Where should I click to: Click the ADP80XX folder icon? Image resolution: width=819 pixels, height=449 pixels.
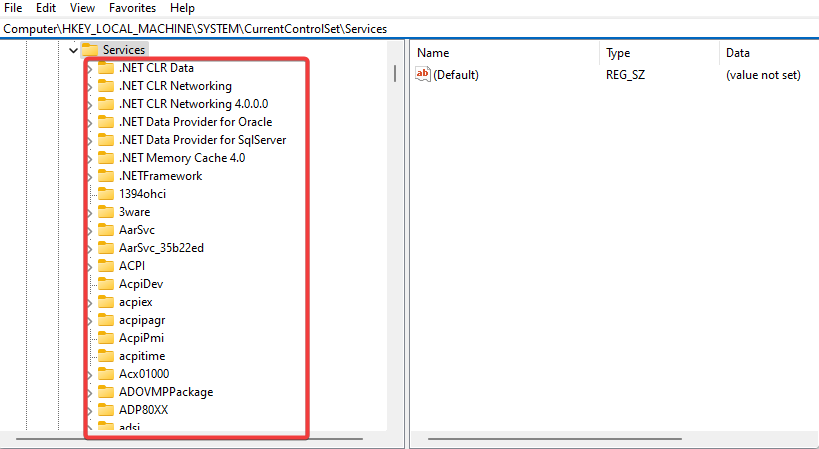[106, 410]
